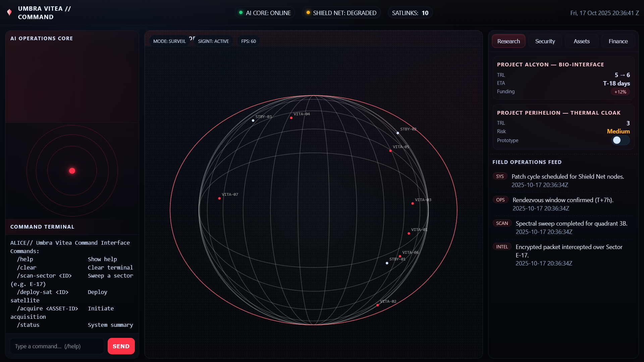This screenshot has width=644, height=362.
Task: Click the SIGINT: ACTIVE chip
Action: click(213, 41)
